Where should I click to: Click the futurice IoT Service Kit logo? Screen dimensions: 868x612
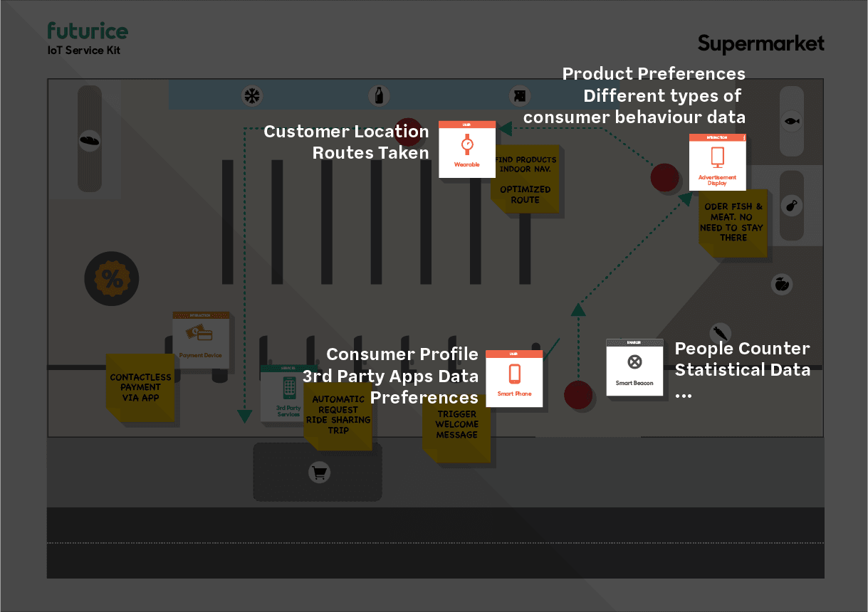tap(87, 37)
